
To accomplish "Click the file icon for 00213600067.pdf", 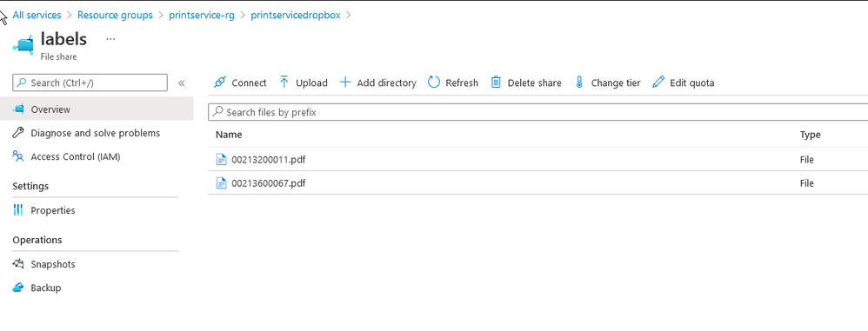I will 222,183.
